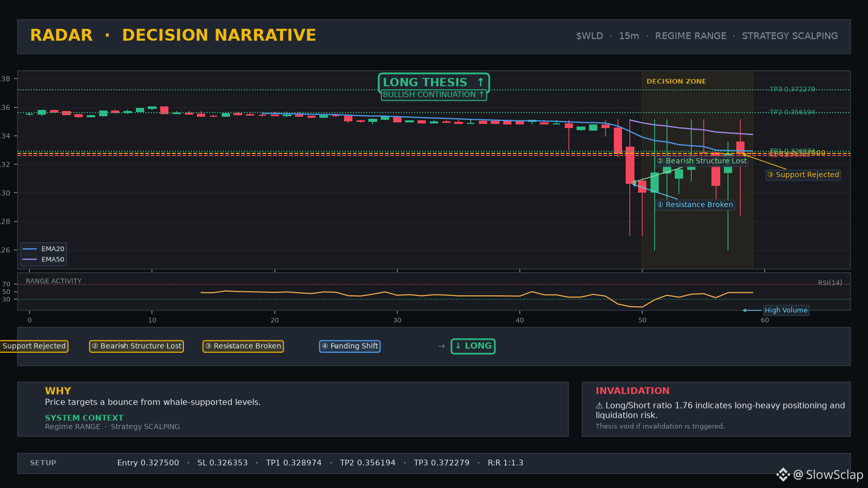Screen dimensions: 868x488
Task: Click the EMA20 blue legend line
Action: pyautogui.click(x=30, y=249)
